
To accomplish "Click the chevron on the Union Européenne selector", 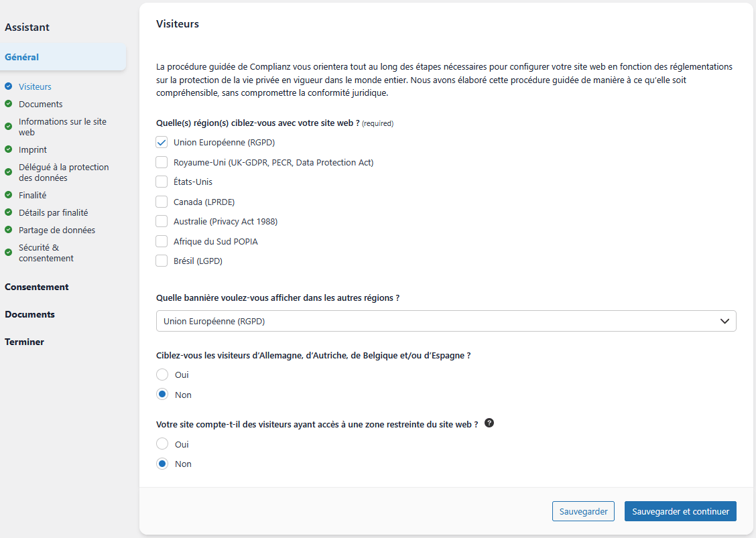I will pos(724,321).
